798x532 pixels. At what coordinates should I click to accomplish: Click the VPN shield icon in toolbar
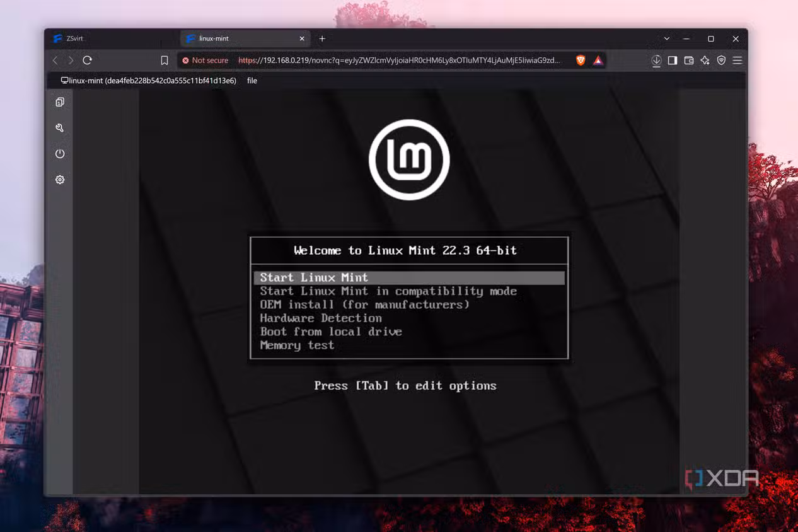tap(722, 61)
